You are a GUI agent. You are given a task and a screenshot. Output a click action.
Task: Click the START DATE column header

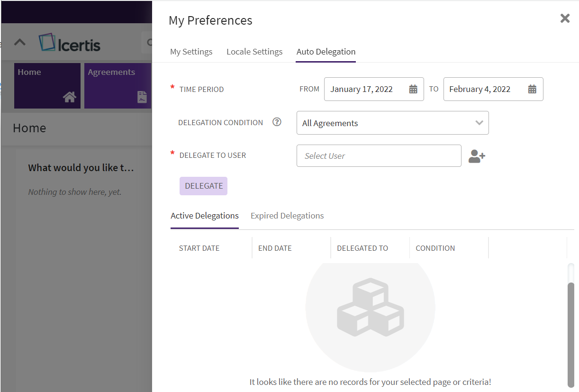(x=199, y=248)
